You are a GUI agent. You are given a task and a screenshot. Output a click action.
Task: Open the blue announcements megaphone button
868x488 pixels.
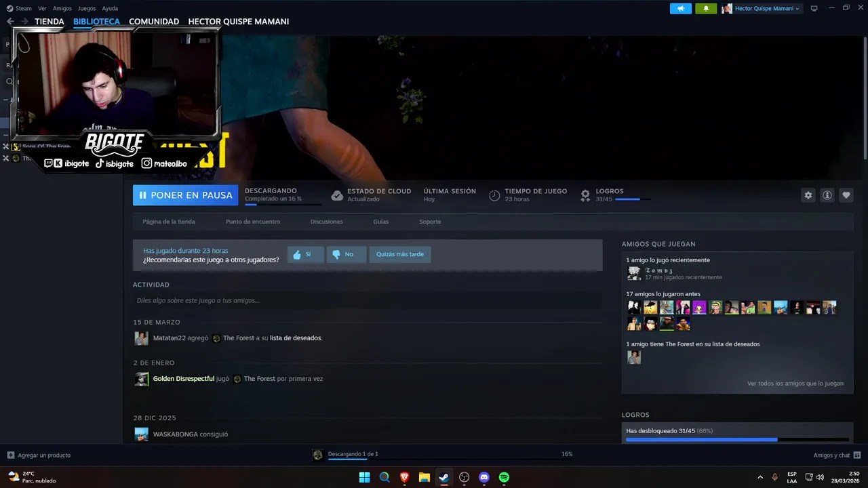click(681, 8)
